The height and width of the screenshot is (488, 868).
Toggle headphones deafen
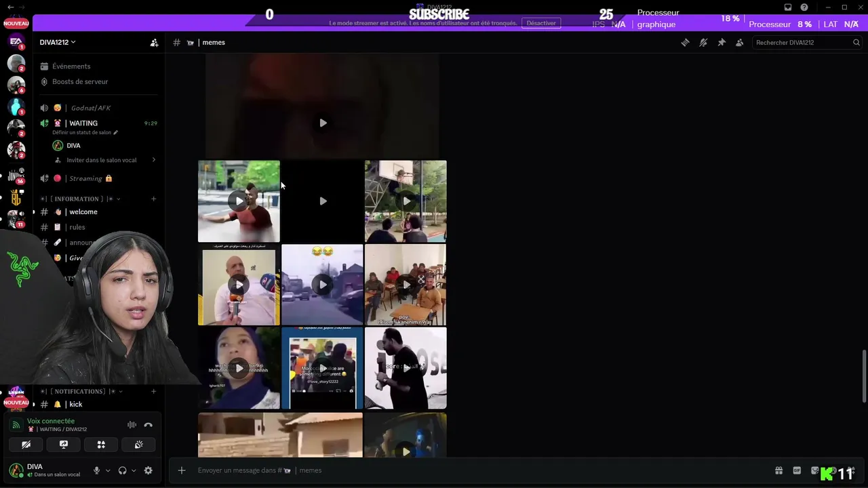tap(122, 470)
